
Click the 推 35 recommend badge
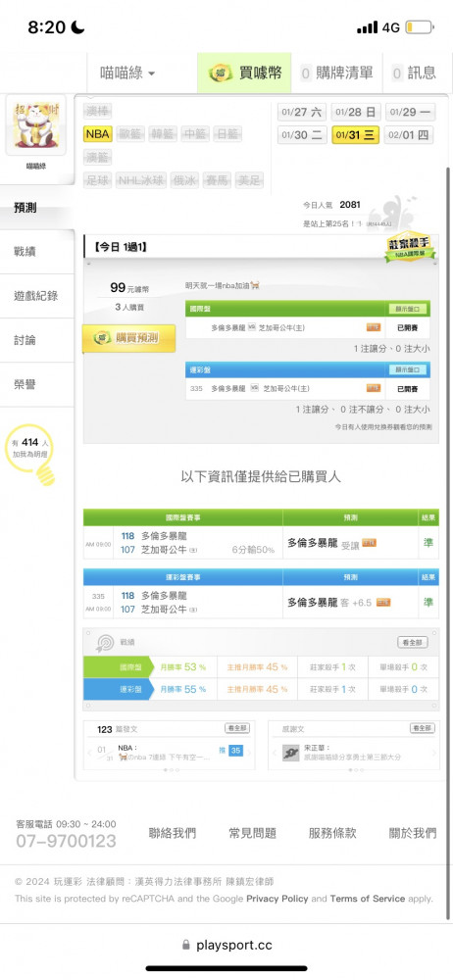click(230, 750)
